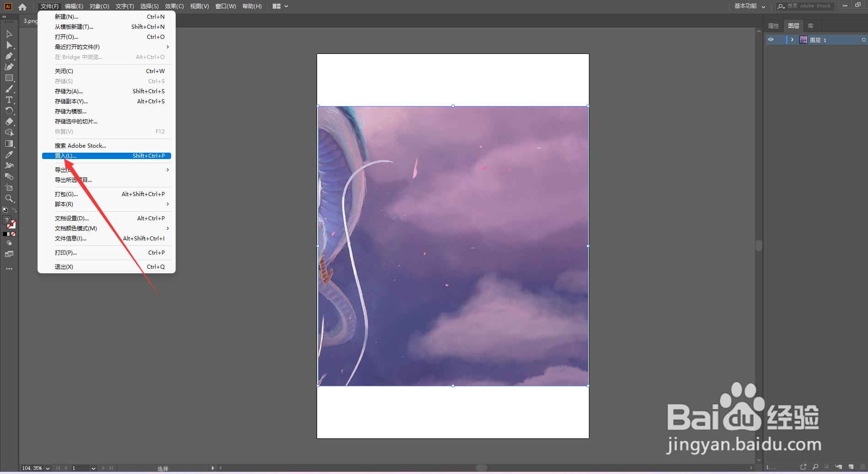Open the arrange documents dropdown
Image resolution: width=868 pixels, height=474 pixels.
pyautogui.click(x=280, y=6)
